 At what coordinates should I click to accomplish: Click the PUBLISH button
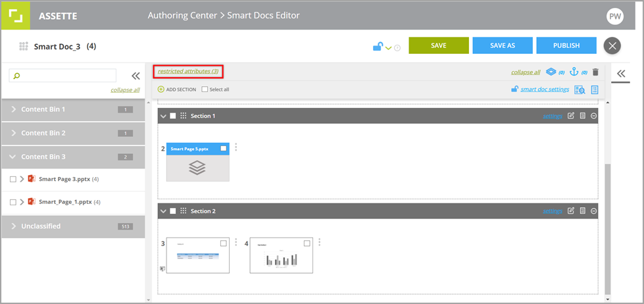[566, 45]
